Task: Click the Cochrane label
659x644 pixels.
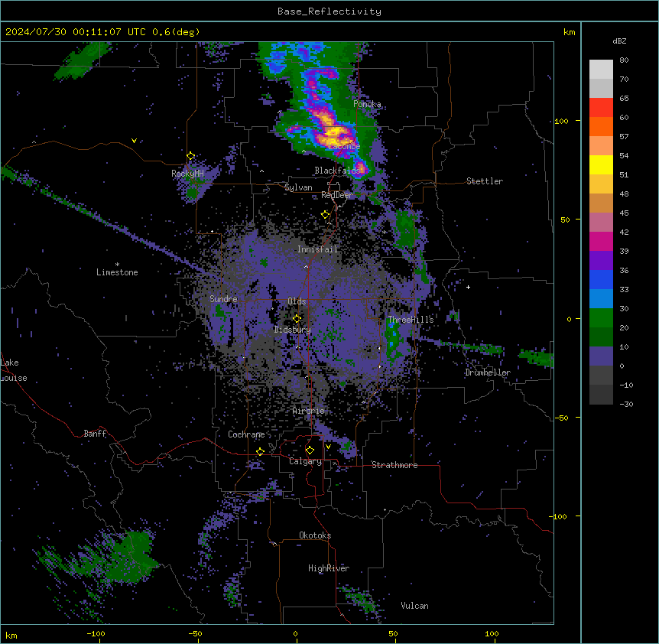Action: (x=246, y=434)
